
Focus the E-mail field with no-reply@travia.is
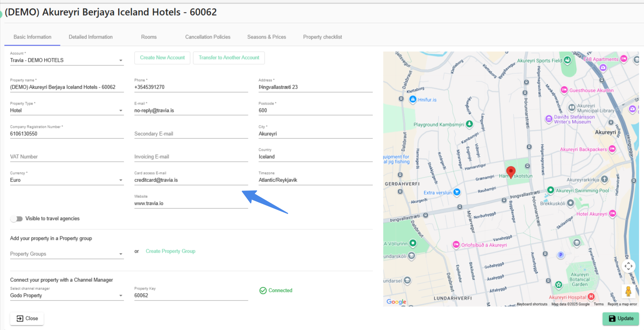click(191, 110)
